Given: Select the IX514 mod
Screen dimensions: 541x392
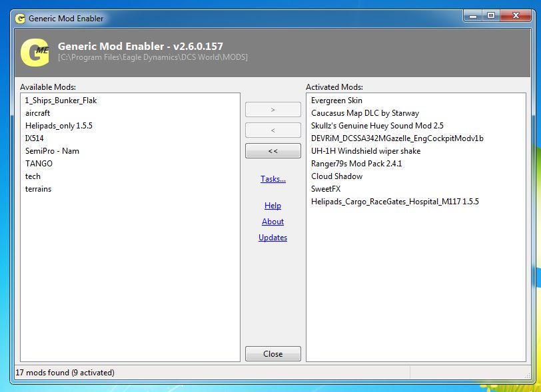Looking at the screenshot, I should point(34,138).
